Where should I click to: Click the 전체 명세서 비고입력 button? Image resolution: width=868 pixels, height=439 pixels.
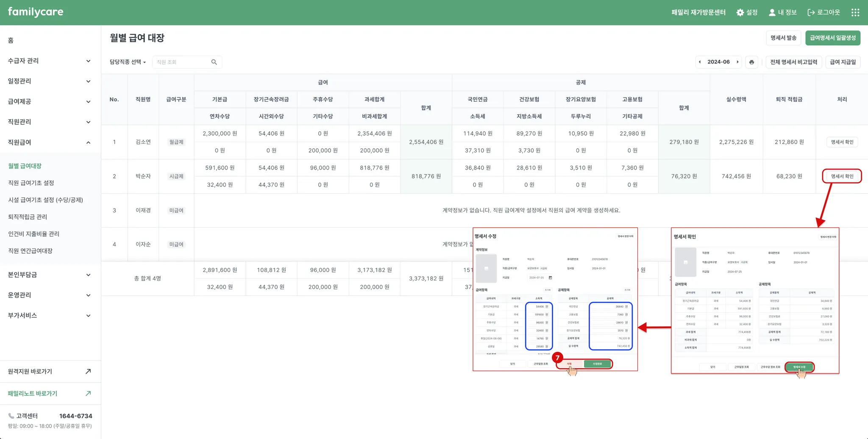(793, 62)
